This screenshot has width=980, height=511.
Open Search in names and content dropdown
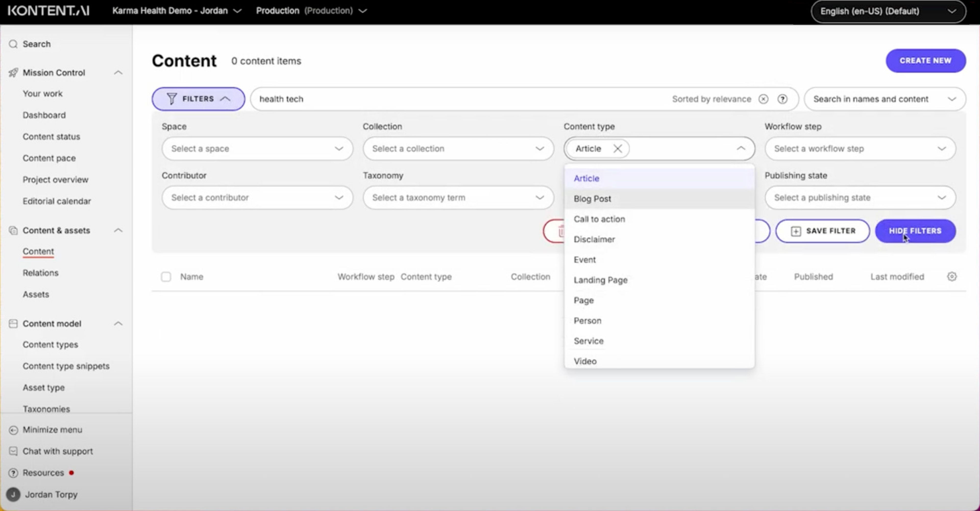click(884, 99)
